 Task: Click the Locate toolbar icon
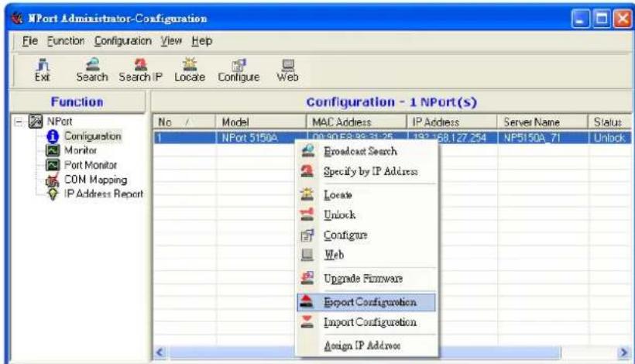[x=190, y=64]
